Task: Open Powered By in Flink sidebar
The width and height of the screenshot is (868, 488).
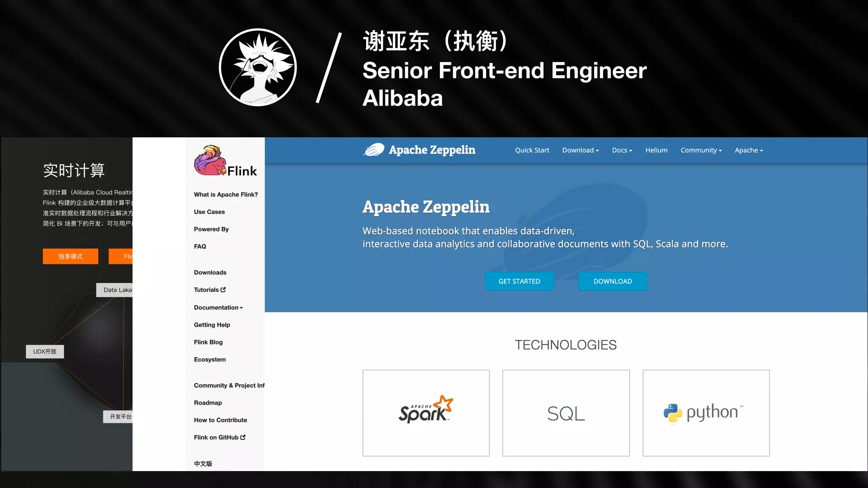Action: point(211,229)
